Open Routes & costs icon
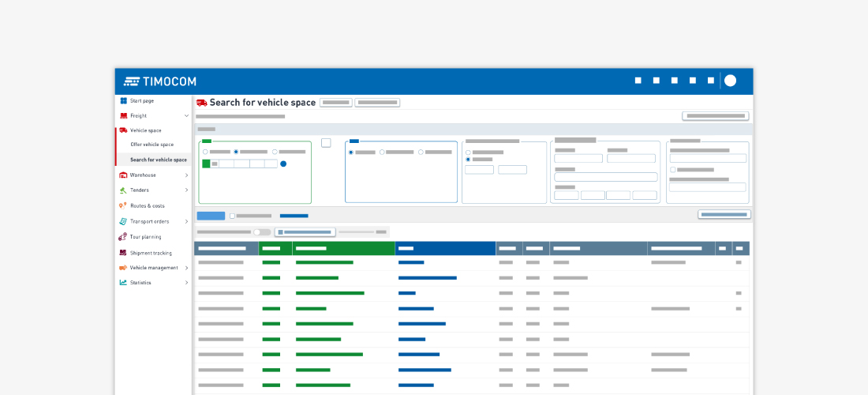 pyautogui.click(x=123, y=205)
